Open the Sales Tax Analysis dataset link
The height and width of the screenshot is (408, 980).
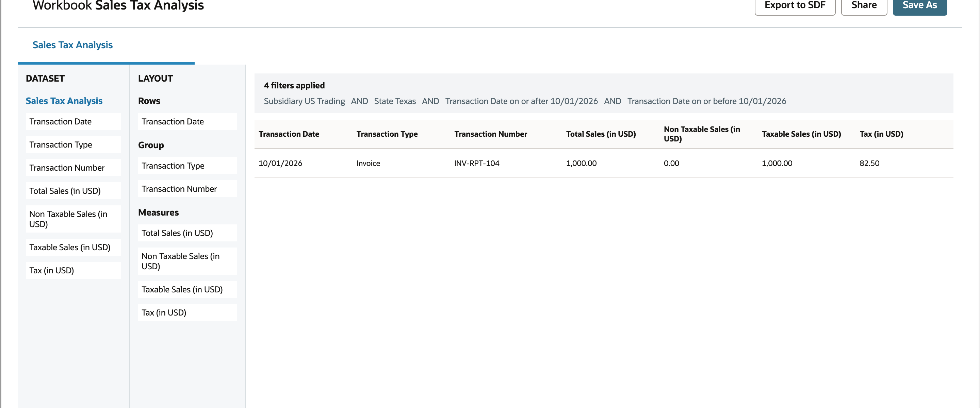[x=64, y=101]
